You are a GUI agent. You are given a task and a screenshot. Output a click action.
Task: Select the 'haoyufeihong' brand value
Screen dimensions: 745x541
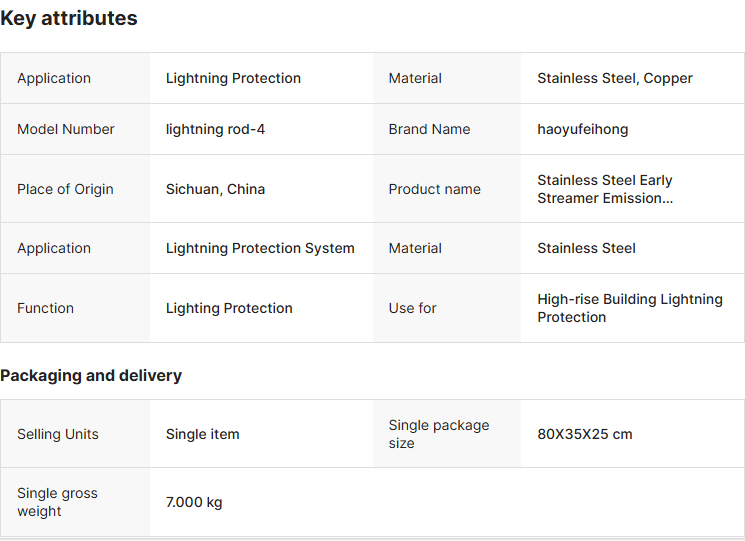[x=582, y=129]
